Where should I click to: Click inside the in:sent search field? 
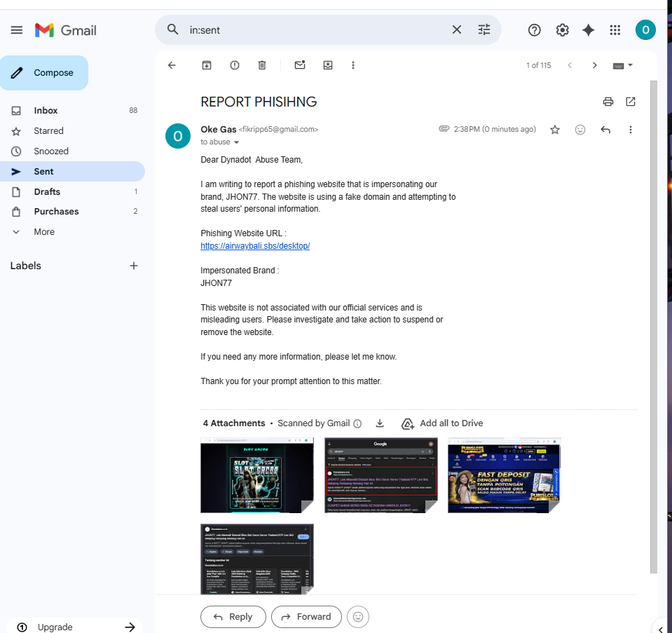[x=316, y=30]
